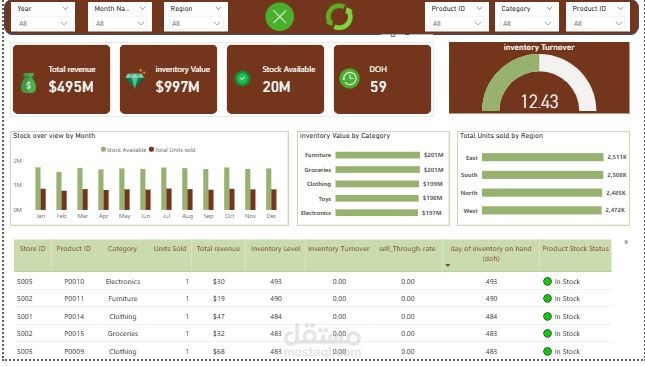The image size is (645, 366).
Task: Select the 20M Stock Available figure
Action: tap(276, 87)
